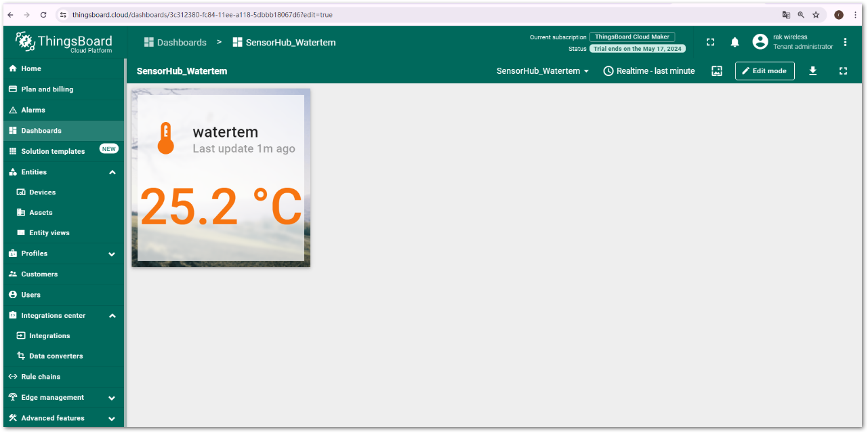
Task: Select Dashboards in the sidebar
Action: point(64,131)
